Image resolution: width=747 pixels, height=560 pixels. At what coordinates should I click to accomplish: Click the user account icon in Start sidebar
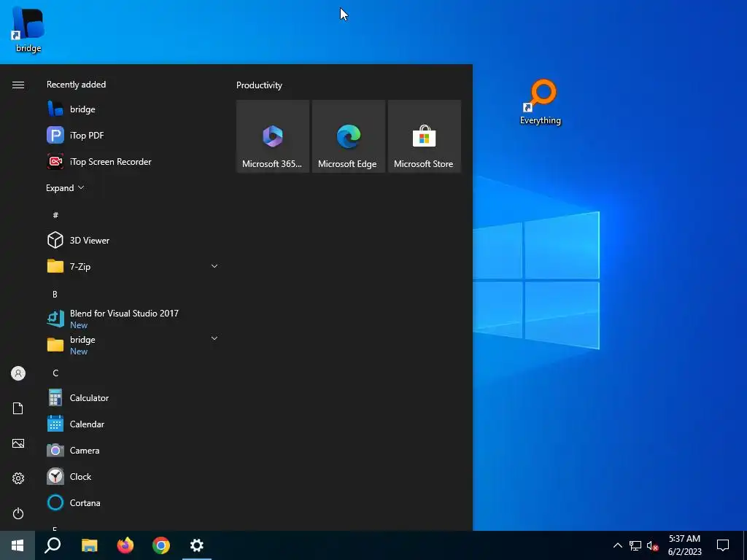pos(18,373)
